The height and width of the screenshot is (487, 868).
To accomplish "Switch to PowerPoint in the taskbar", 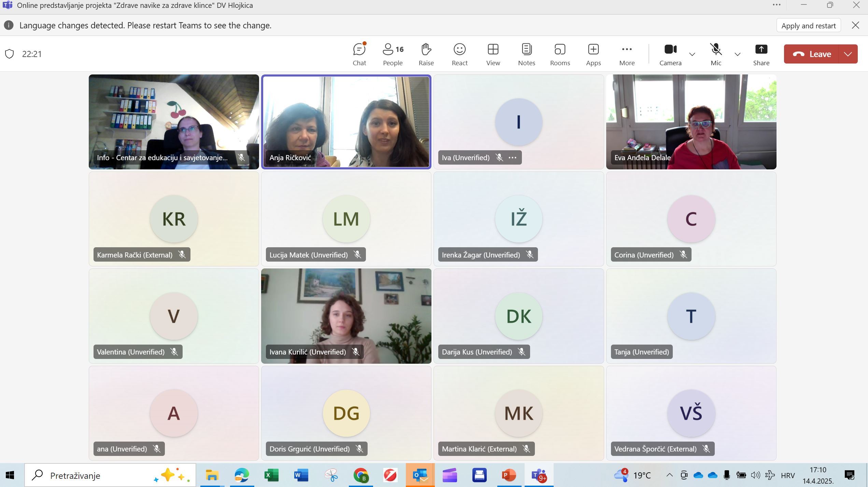I will coord(509,475).
